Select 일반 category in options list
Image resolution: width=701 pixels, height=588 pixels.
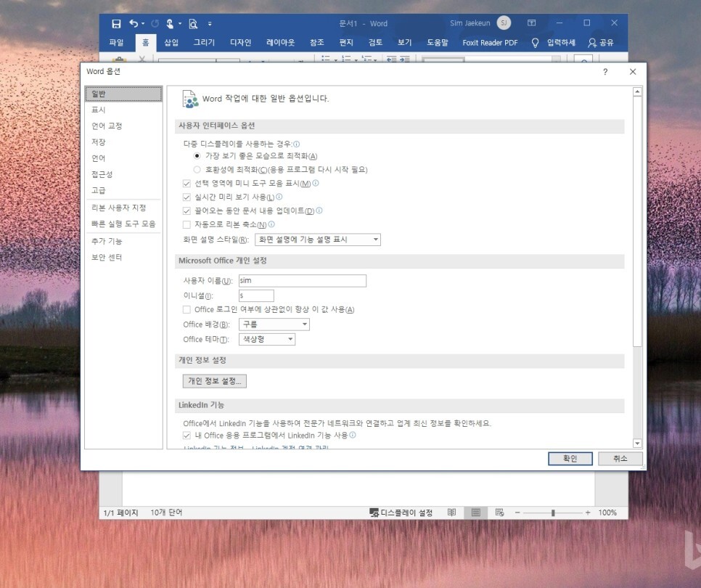(x=123, y=94)
